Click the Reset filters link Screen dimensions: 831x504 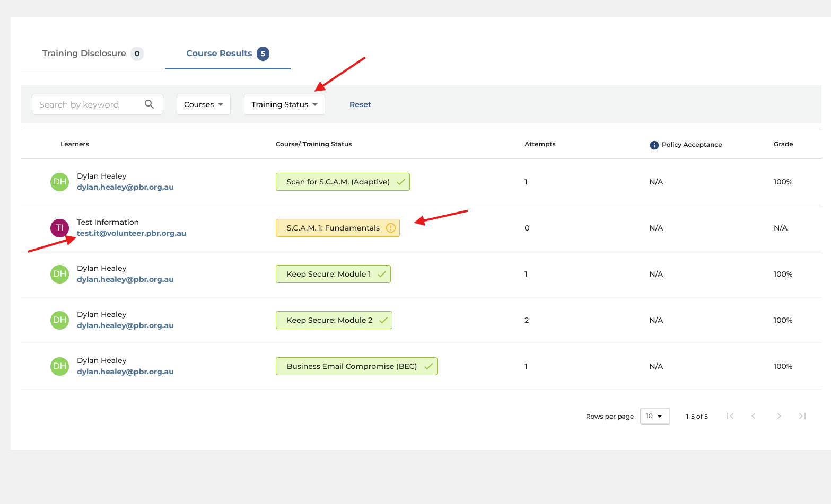360,104
